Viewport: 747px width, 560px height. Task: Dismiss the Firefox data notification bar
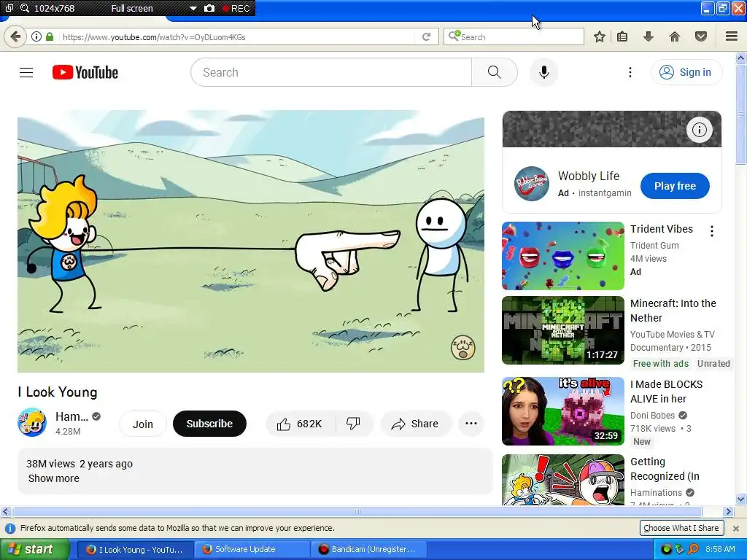pyautogui.click(x=735, y=529)
